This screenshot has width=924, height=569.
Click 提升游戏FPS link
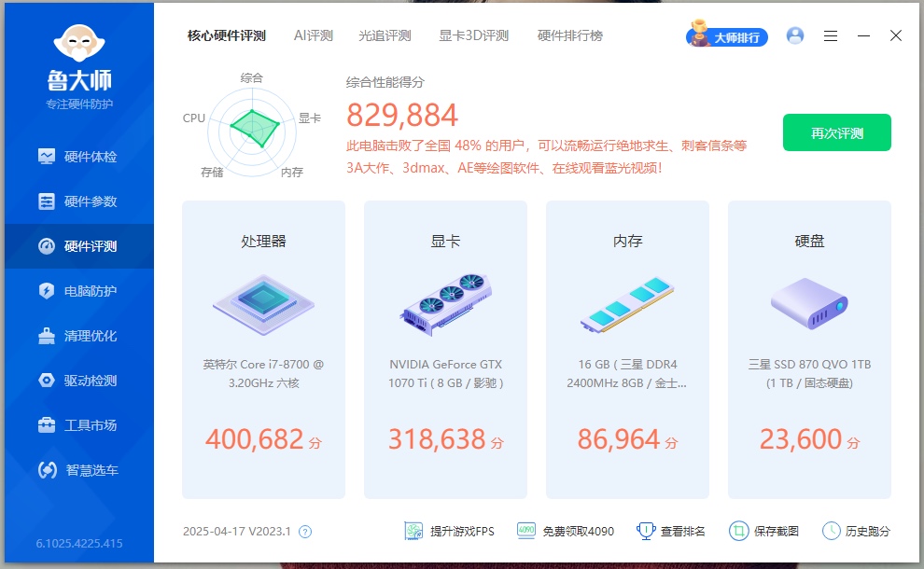(x=450, y=531)
